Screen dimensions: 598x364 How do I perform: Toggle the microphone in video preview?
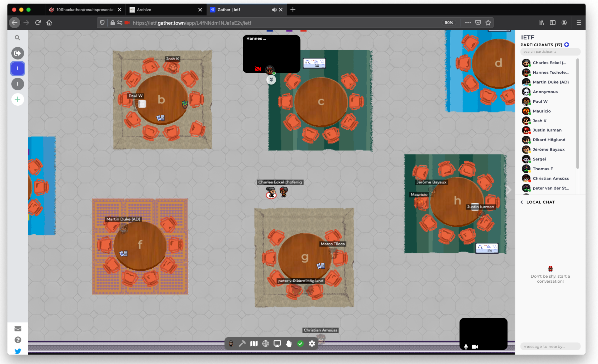(x=466, y=346)
